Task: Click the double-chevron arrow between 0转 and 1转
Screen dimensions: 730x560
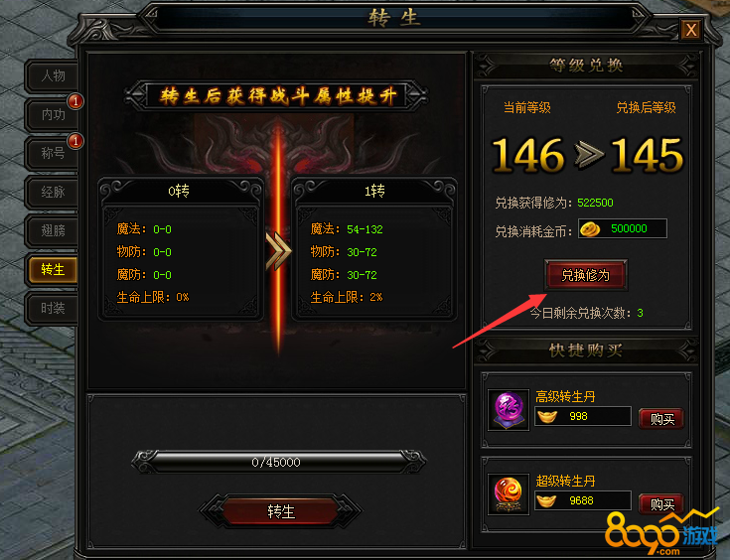Action: tap(278, 251)
